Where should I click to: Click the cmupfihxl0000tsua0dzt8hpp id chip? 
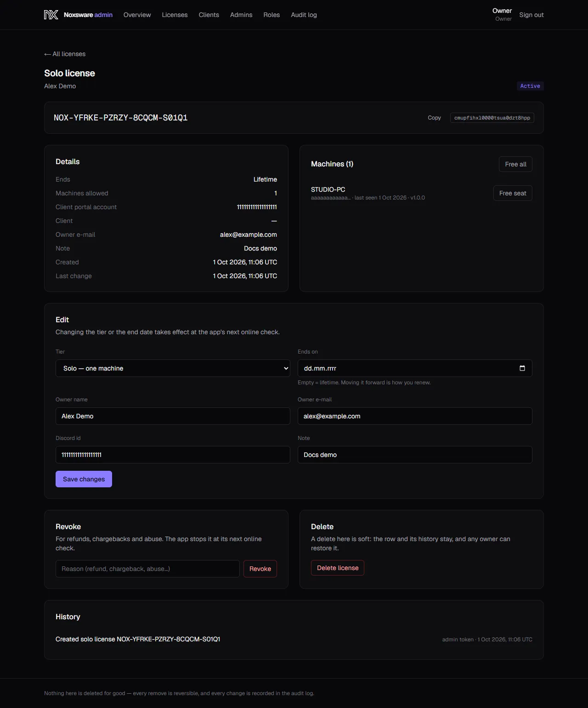click(492, 118)
